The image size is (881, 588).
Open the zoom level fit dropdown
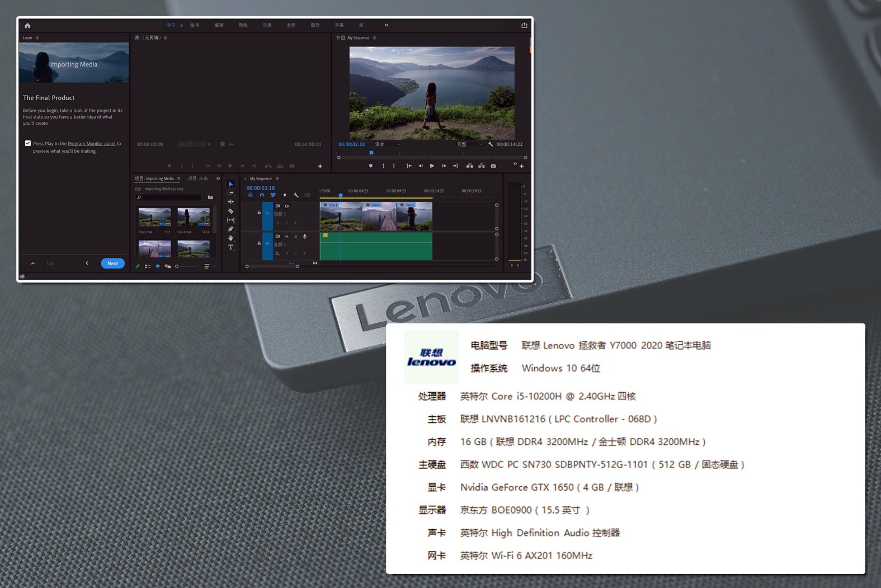point(388,144)
